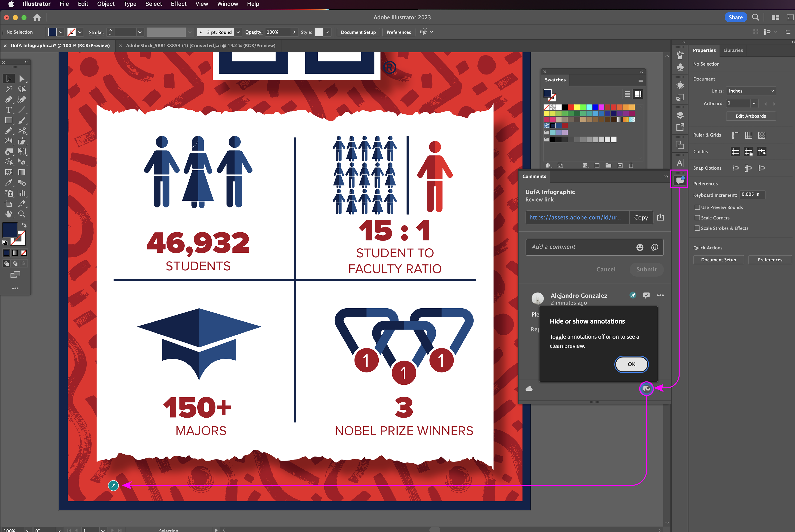Viewport: 795px width, 532px height.
Task: Toggle Scale Strokes & Effects checkbox
Action: click(x=697, y=228)
